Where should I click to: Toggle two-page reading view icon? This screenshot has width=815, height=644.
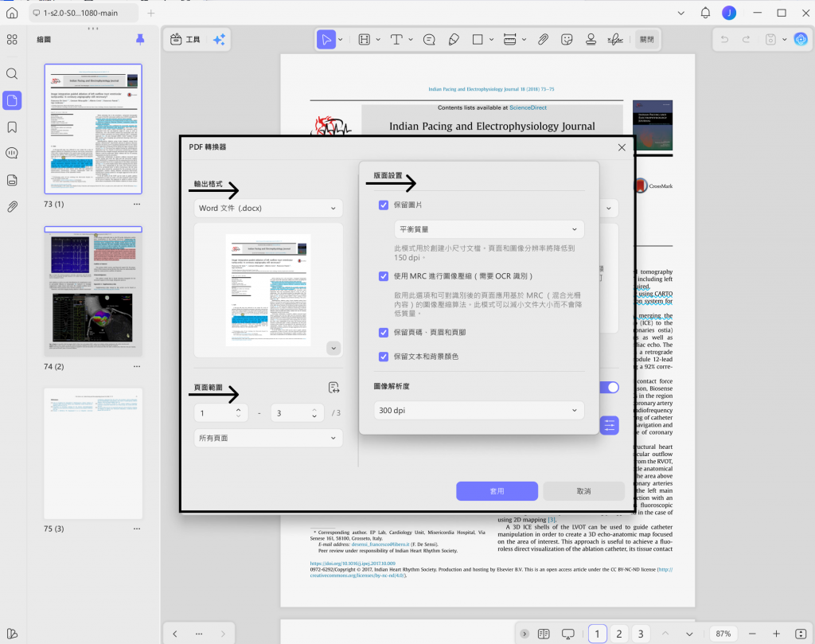544,634
